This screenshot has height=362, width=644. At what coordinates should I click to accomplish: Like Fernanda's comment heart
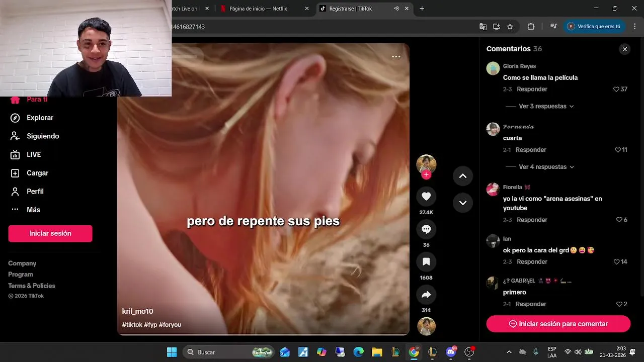coord(618,150)
